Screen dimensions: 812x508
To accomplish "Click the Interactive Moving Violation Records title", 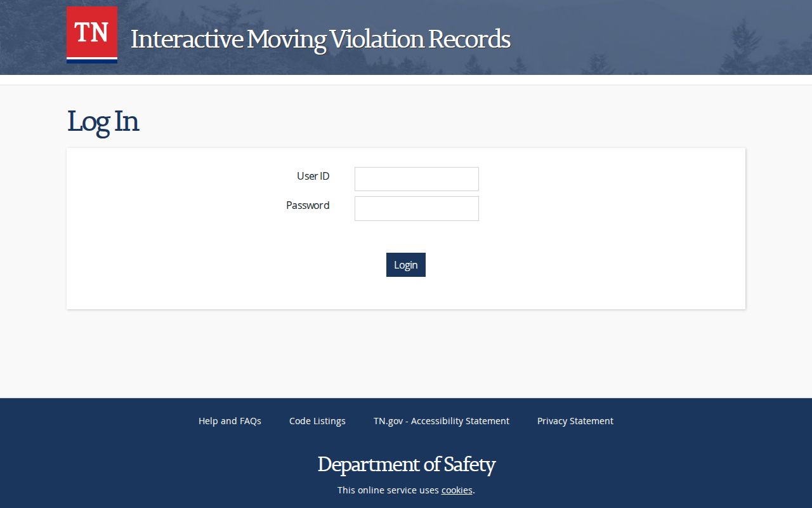I will click(x=320, y=39).
